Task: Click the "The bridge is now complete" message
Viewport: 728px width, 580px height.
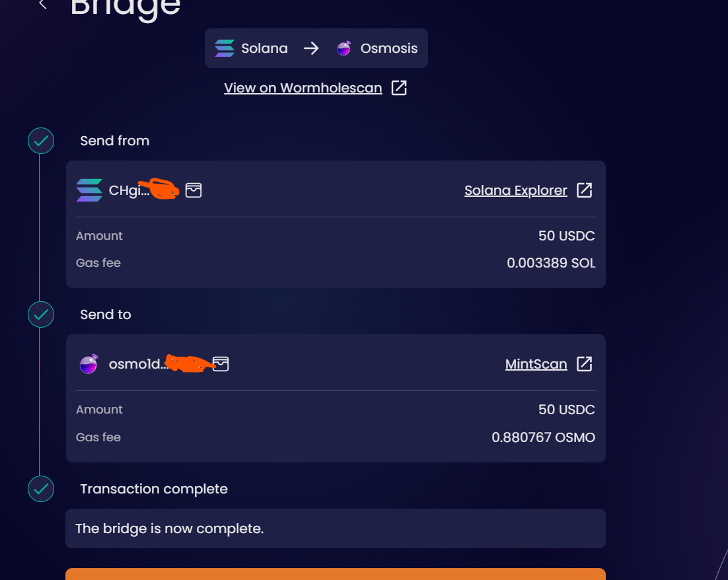Action: coord(169,528)
